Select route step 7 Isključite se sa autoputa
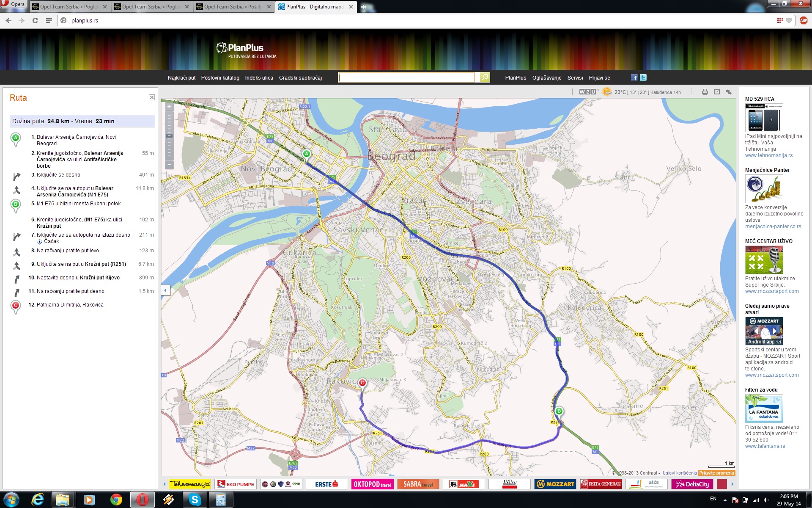Image resolution: width=812 pixels, height=508 pixels. [x=83, y=238]
